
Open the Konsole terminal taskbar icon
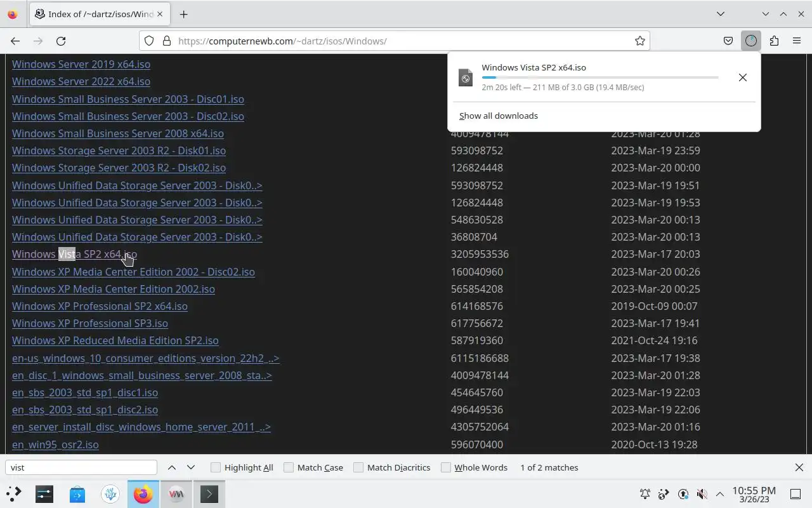click(209, 493)
